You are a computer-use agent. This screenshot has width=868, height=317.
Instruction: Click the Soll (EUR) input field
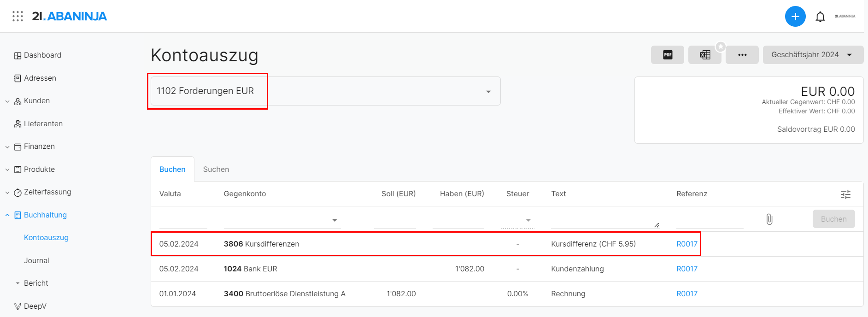395,220
